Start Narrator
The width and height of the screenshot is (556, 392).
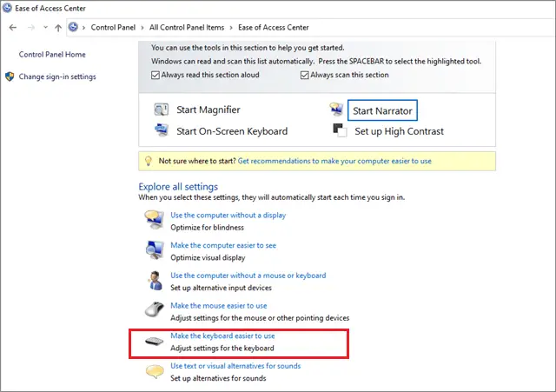pyautogui.click(x=382, y=110)
